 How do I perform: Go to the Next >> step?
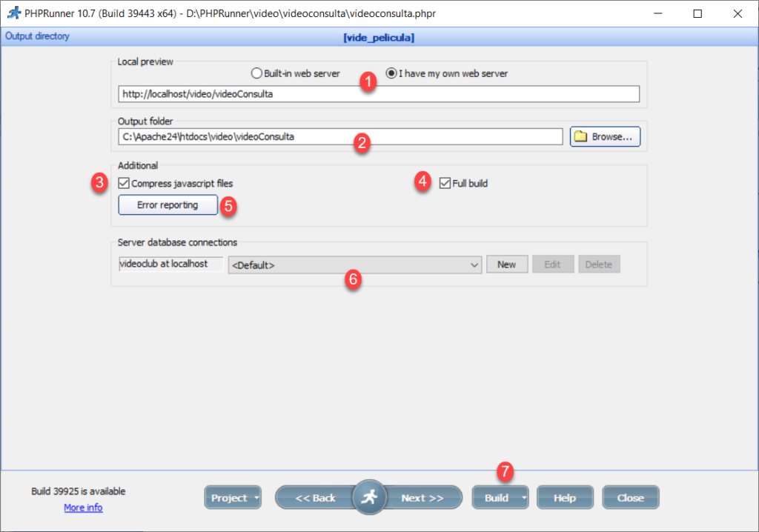422,498
